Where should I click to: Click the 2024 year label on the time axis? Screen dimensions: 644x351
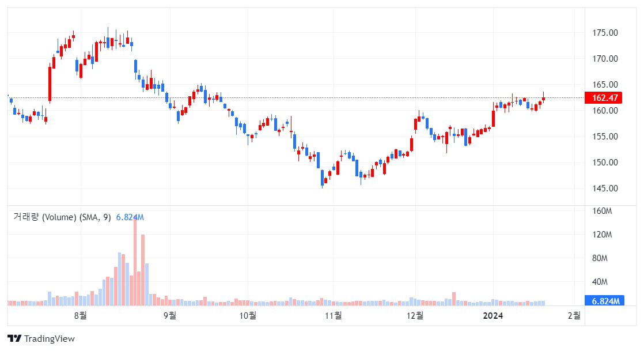coord(493,315)
